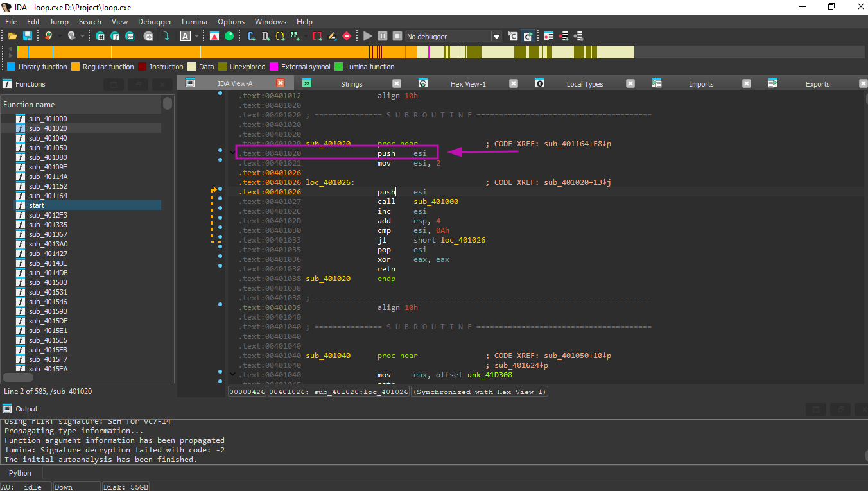868x491 pixels.
Task: Open the Lumina menu
Action: coord(195,22)
